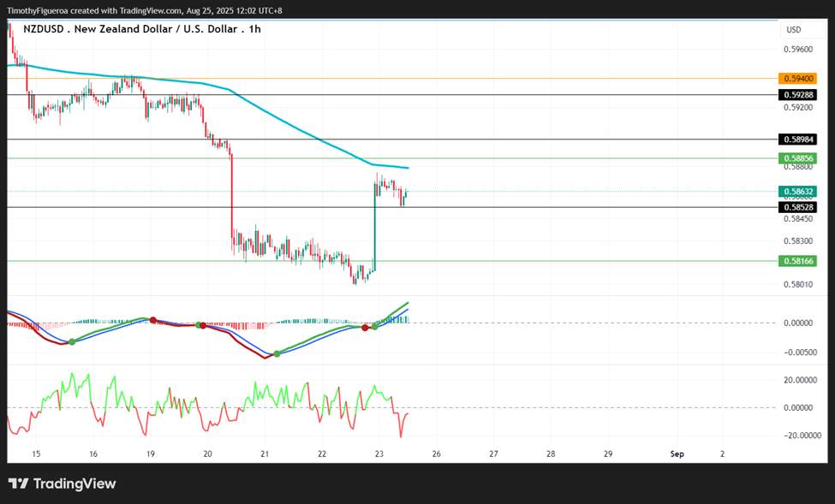This screenshot has width=835, height=504.
Task: Select the orange 0.59400 price label
Action: 797,79
